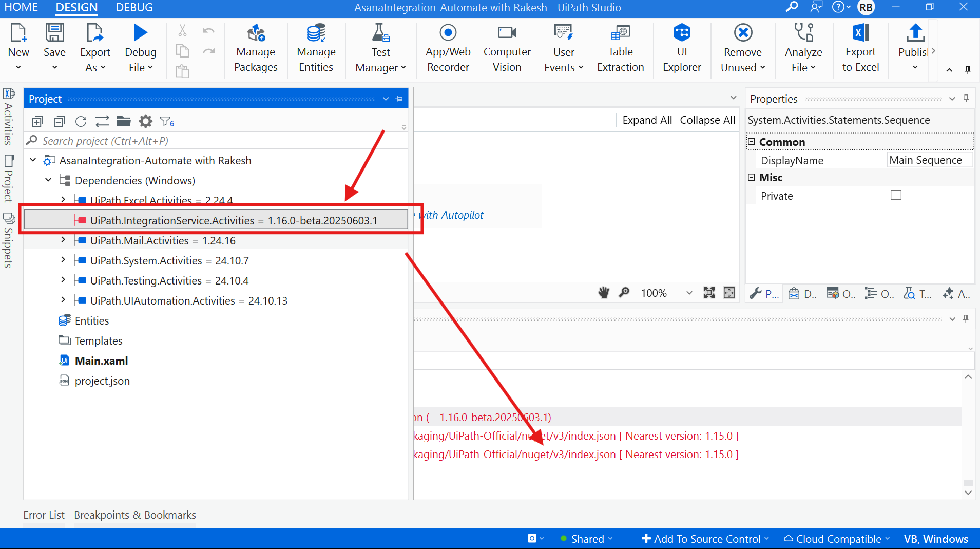Click Search project input field

216,141
